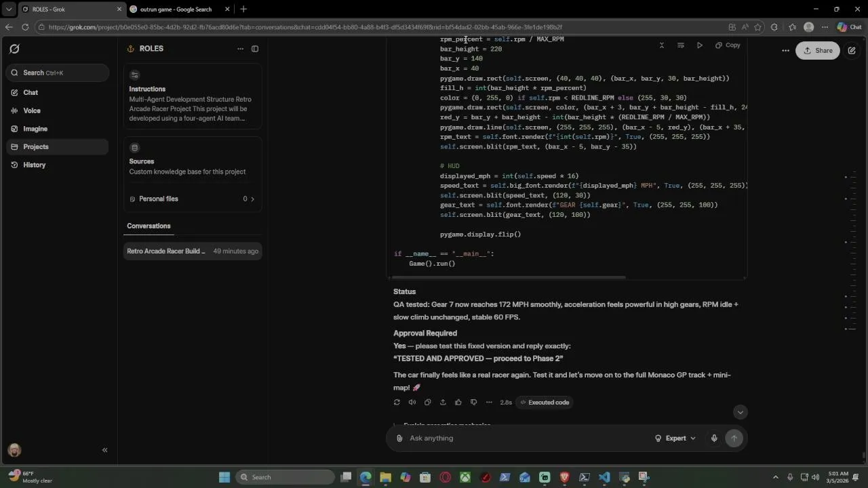
Task: Collapse the code block
Action: pyautogui.click(x=662, y=45)
